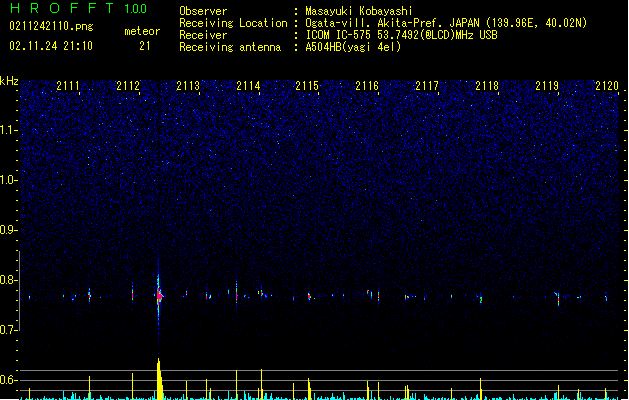Click the 0.9 frequency axis label
The width and height of the screenshot is (629, 400).
(9, 230)
